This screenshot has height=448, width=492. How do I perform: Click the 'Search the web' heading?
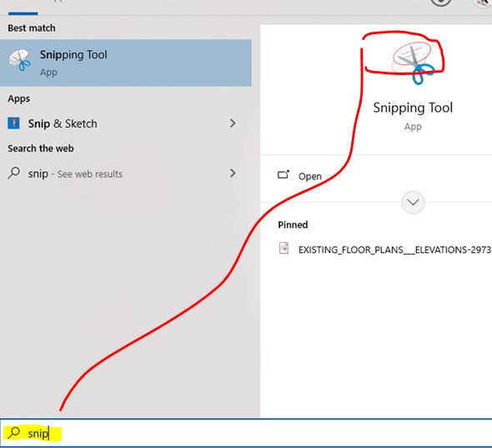(x=41, y=148)
